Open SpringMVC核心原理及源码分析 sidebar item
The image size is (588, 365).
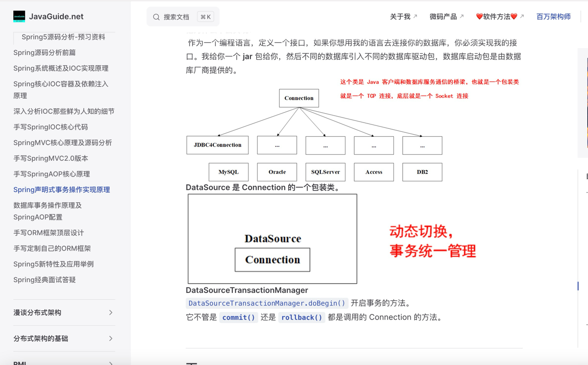point(63,143)
